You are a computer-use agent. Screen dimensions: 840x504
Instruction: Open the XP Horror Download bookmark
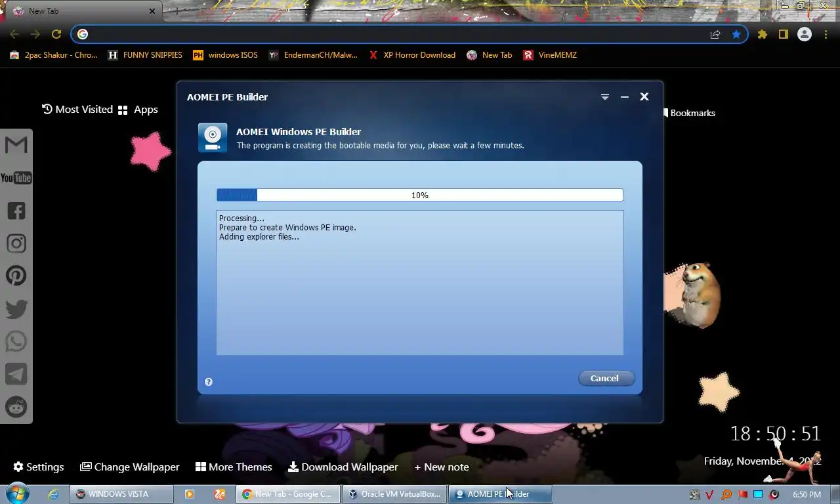click(412, 55)
